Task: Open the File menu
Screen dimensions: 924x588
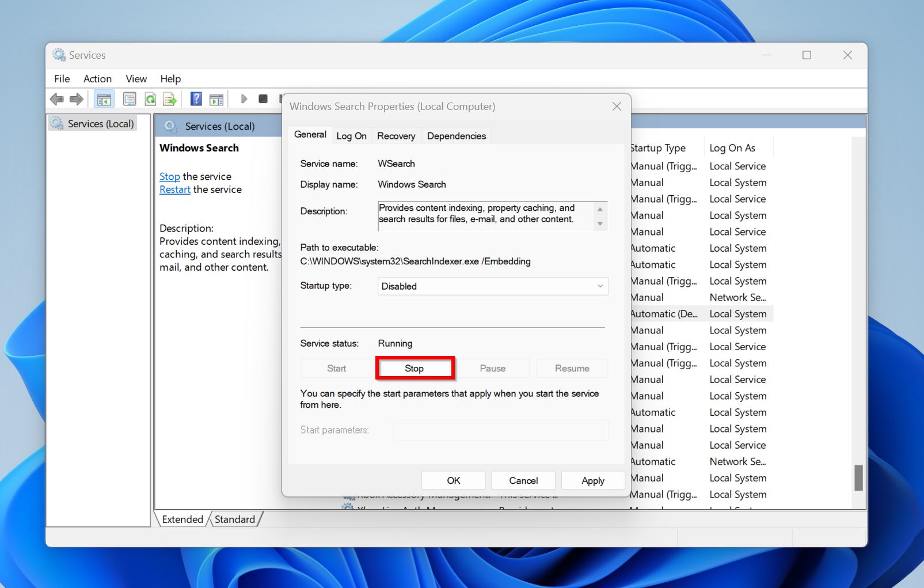Action: coord(62,79)
